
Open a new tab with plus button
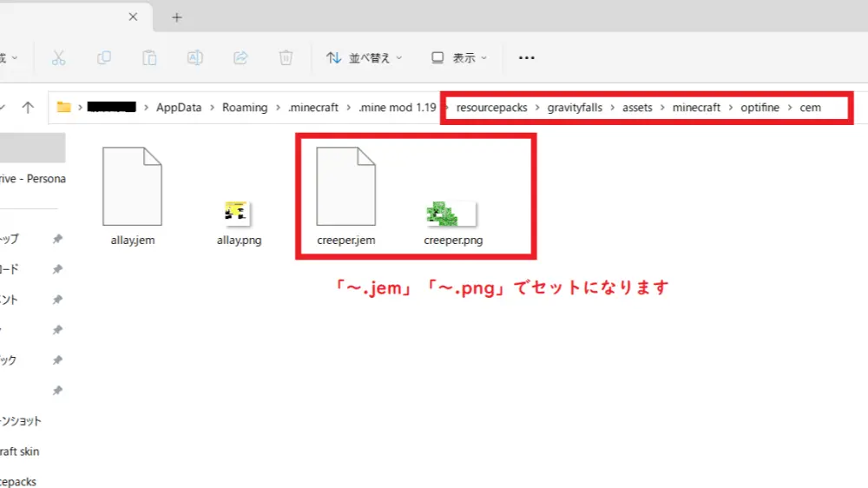[x=177, y=17]
